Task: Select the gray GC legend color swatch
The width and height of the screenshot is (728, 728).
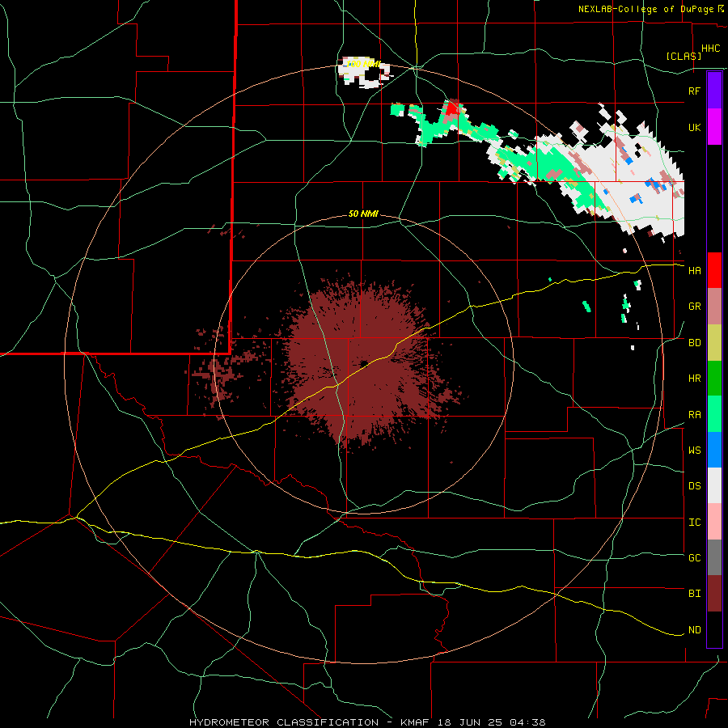Action: (714, 557)
